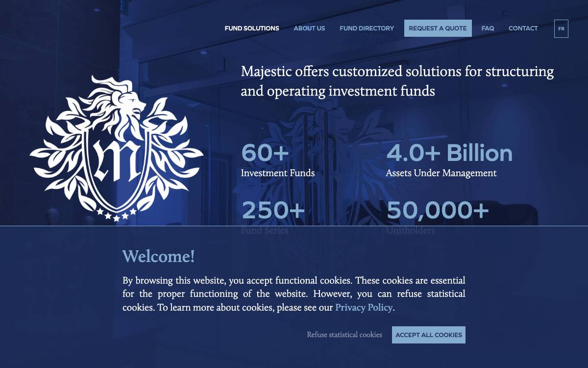Open the Fund Directory link
This screenshot has height=368, width=588.
(x=367, y=28)
